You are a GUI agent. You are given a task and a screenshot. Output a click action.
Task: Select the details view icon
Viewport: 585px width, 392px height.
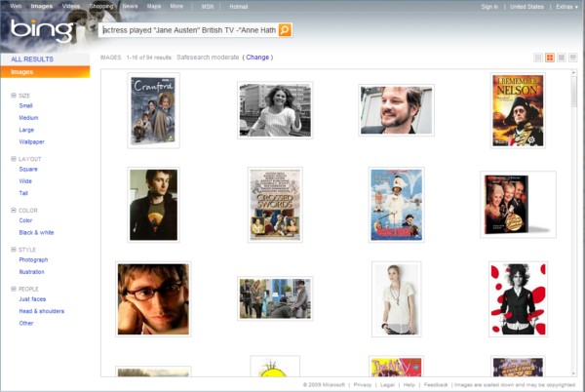pyautogui.click(x=573, y=58)
